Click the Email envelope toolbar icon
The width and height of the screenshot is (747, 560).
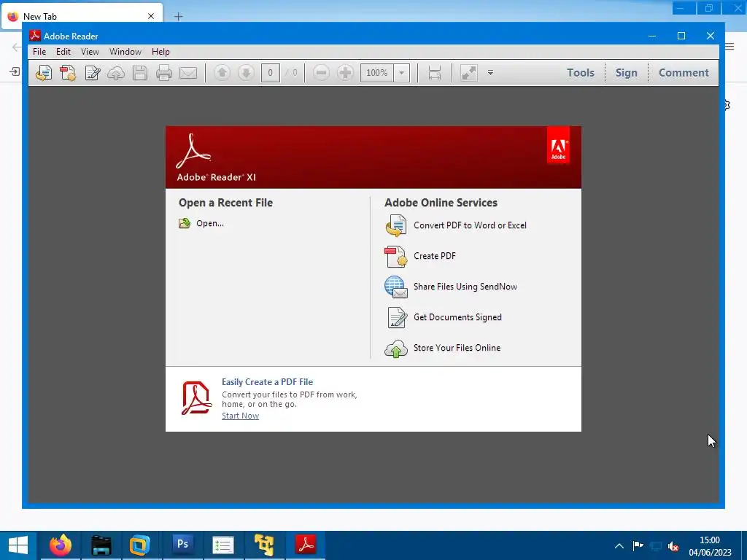click(188, 73)
